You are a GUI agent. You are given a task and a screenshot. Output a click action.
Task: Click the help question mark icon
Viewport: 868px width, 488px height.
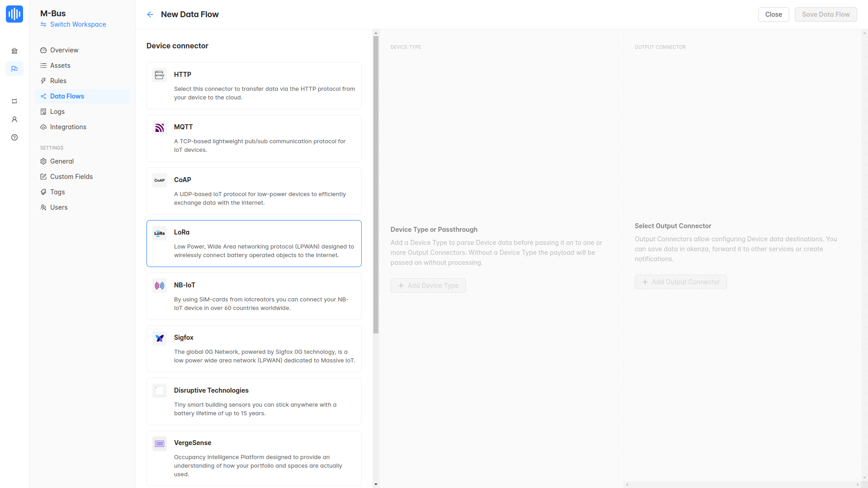[14, 137]
